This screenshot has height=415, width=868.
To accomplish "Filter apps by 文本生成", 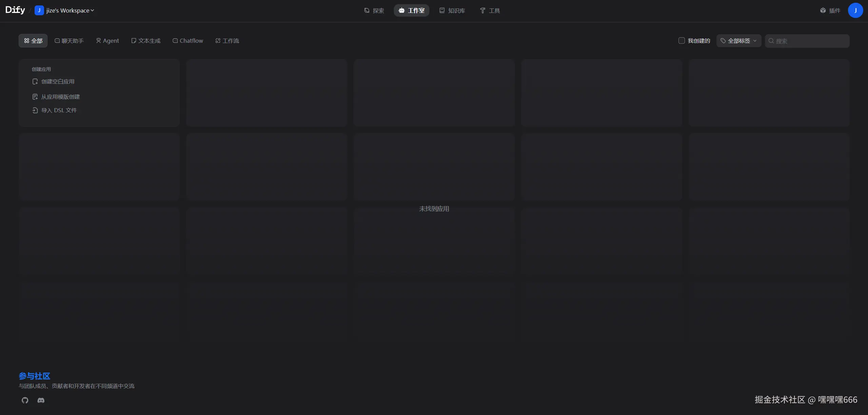I will (146, 41).
